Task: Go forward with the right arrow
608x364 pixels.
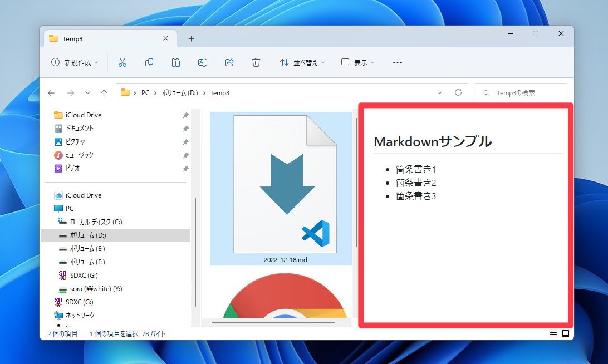Action: [x=71, y=93]
